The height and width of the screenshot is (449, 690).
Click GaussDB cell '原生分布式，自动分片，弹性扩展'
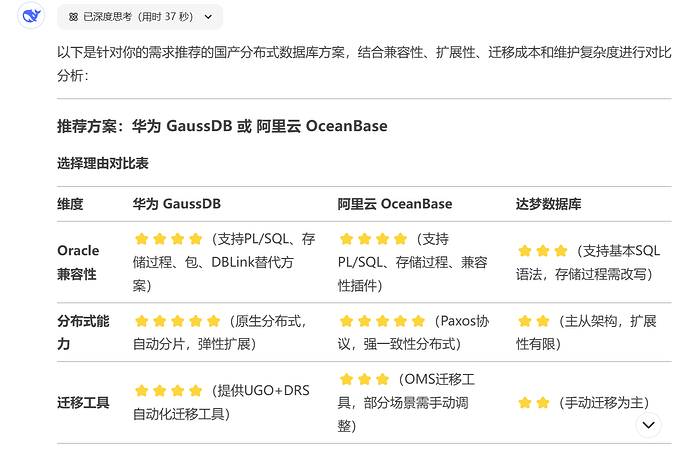point(220,332)
